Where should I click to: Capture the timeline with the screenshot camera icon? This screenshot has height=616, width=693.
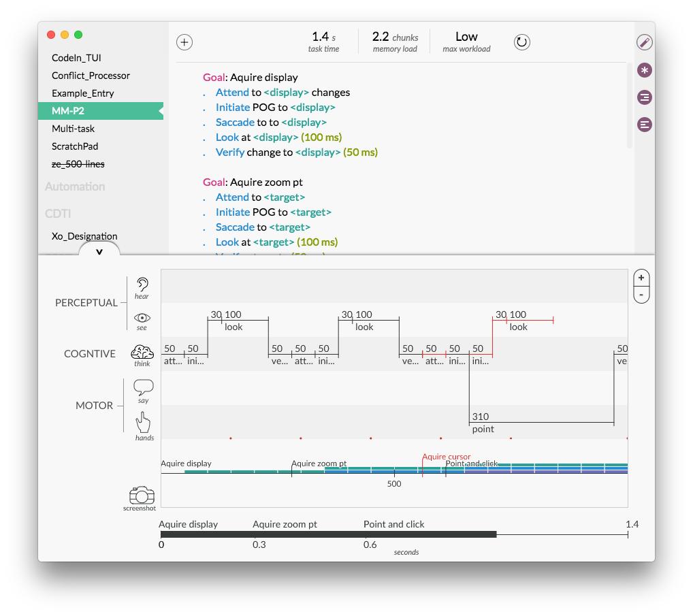tap(140, 496)
